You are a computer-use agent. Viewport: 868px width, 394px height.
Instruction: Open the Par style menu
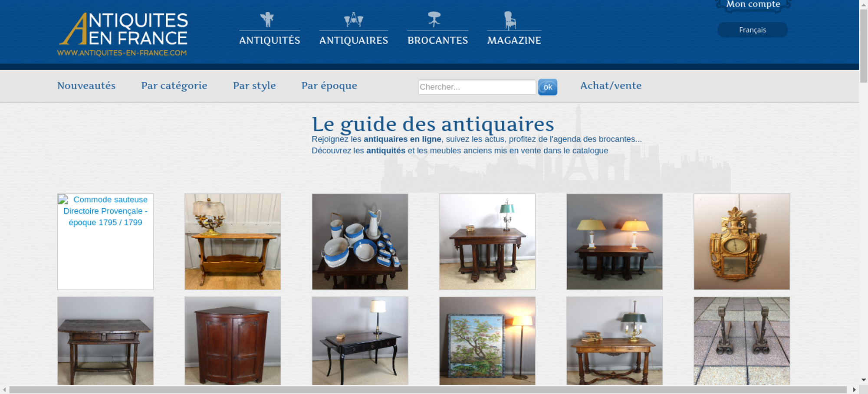254,85
